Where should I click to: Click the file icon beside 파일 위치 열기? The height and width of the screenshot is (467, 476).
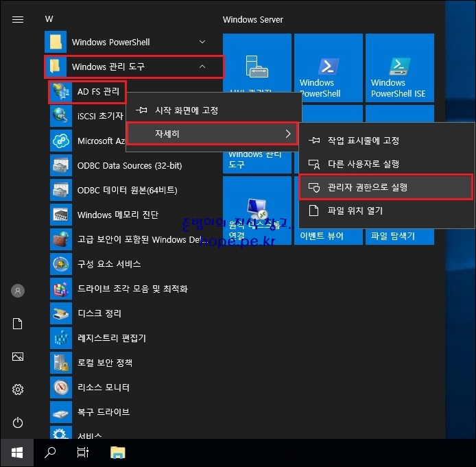click(x=313, y=211)
